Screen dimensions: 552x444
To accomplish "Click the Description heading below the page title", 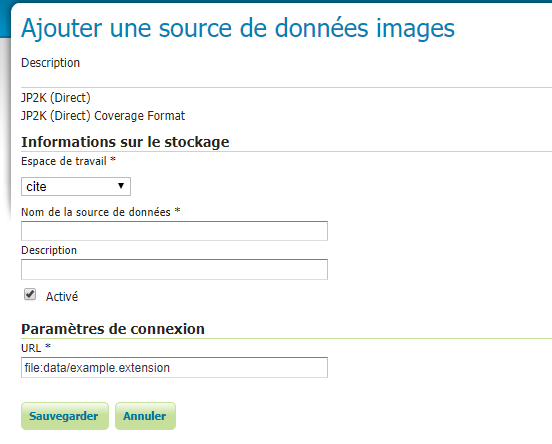I will [x=50, y=63].
